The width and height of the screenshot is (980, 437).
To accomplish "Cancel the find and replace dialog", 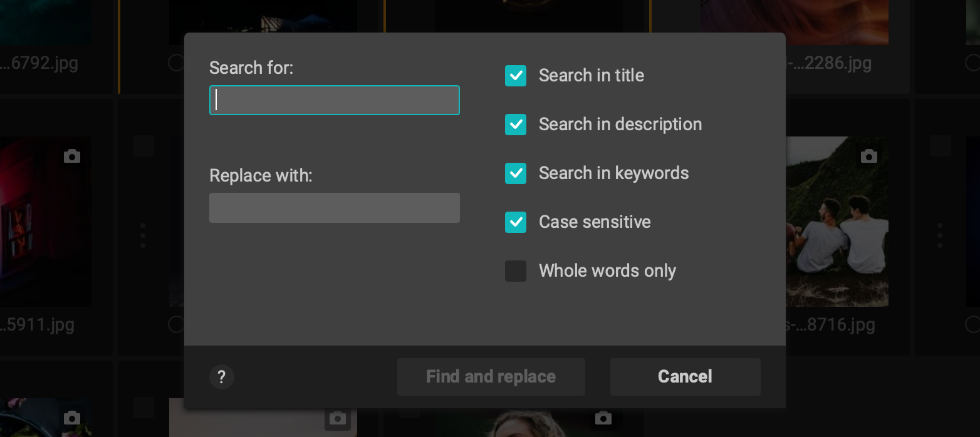I will pos(685,377).
